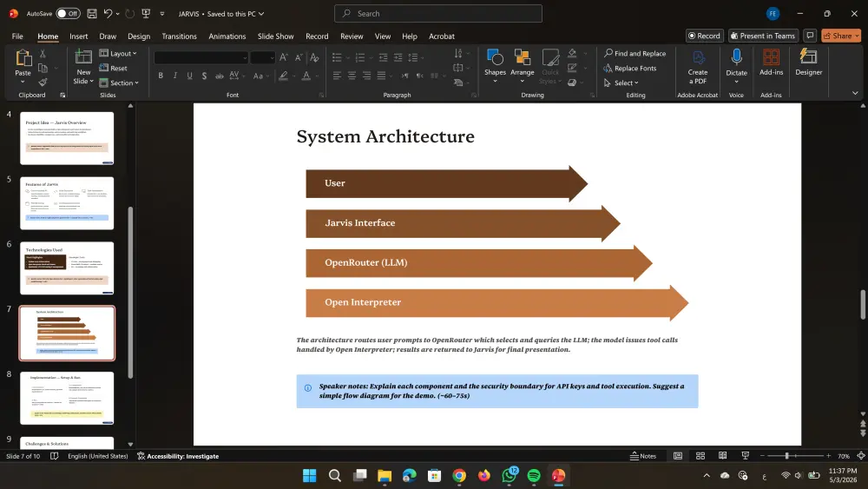
Task: Click Find and Replace
Action: 635,53
